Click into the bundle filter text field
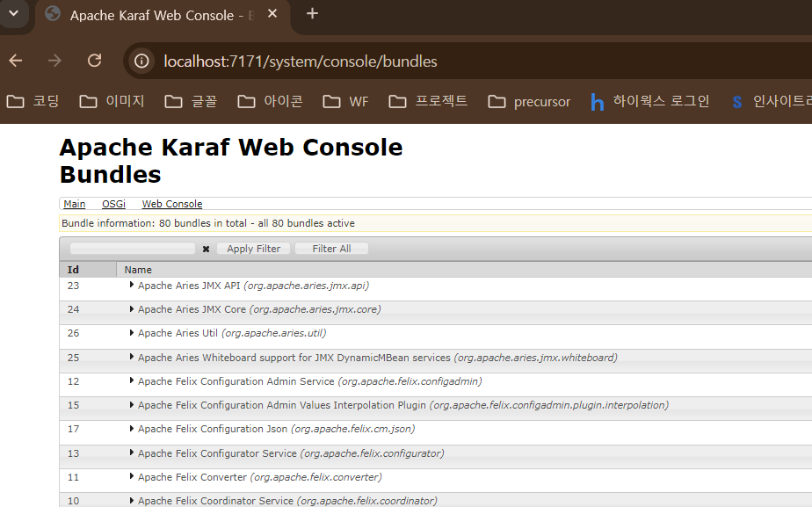 (x=133, y=249)
